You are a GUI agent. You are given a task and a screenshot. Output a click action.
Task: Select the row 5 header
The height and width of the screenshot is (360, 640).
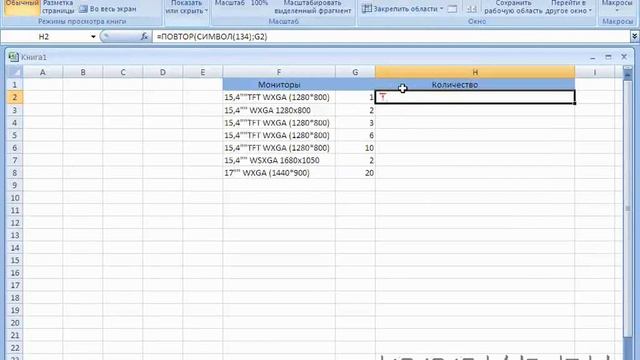pos(14,135)
